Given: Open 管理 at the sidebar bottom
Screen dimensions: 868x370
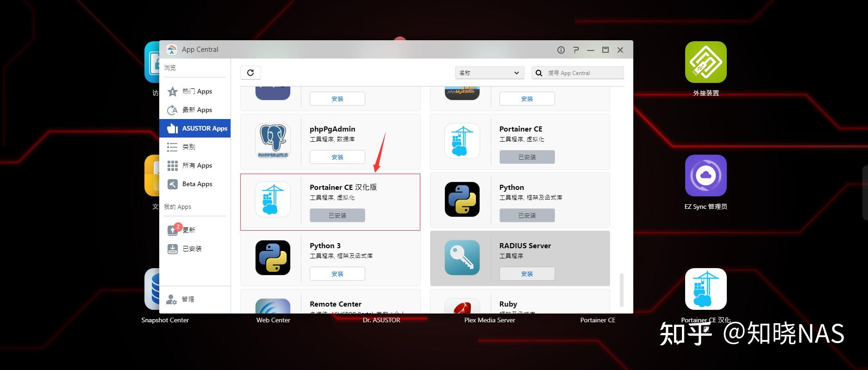Looking at the screenshot, I should (195, 299).
